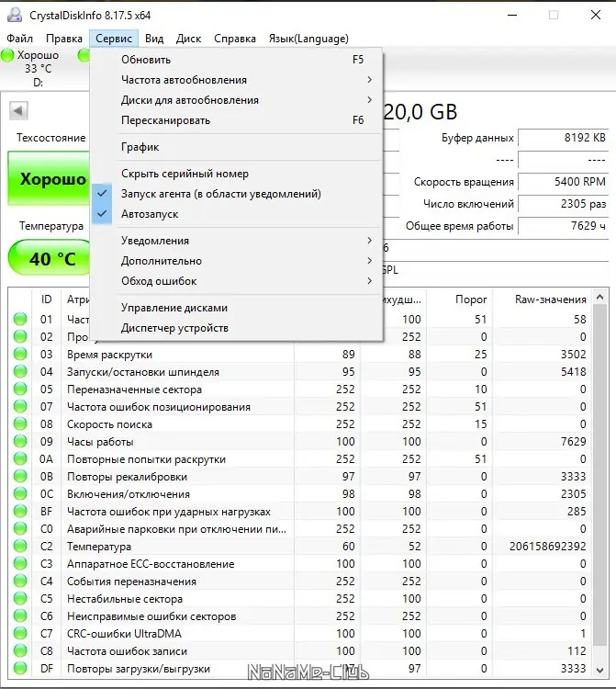The height and width of the screenshot is (689, 616).
Task: Click status circle in row C3 Аппаратное ECC-восстановление
Action: point(20,564)
